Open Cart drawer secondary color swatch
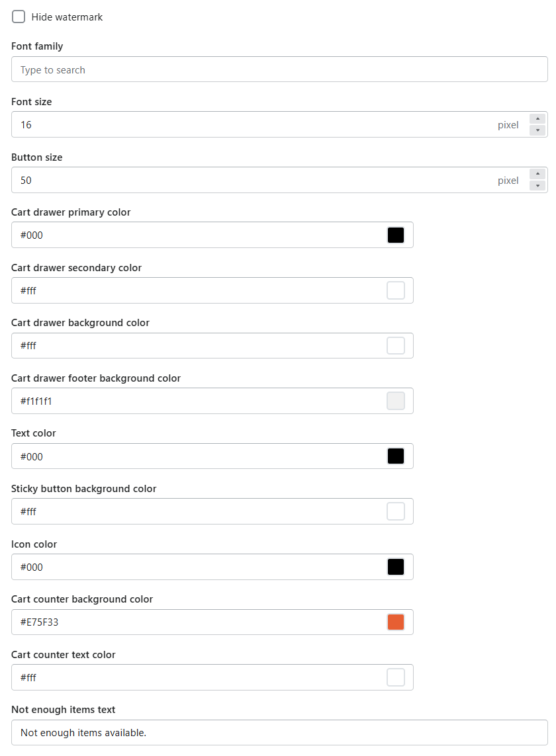Screen dimensions: 556x756 pos(396,291)
